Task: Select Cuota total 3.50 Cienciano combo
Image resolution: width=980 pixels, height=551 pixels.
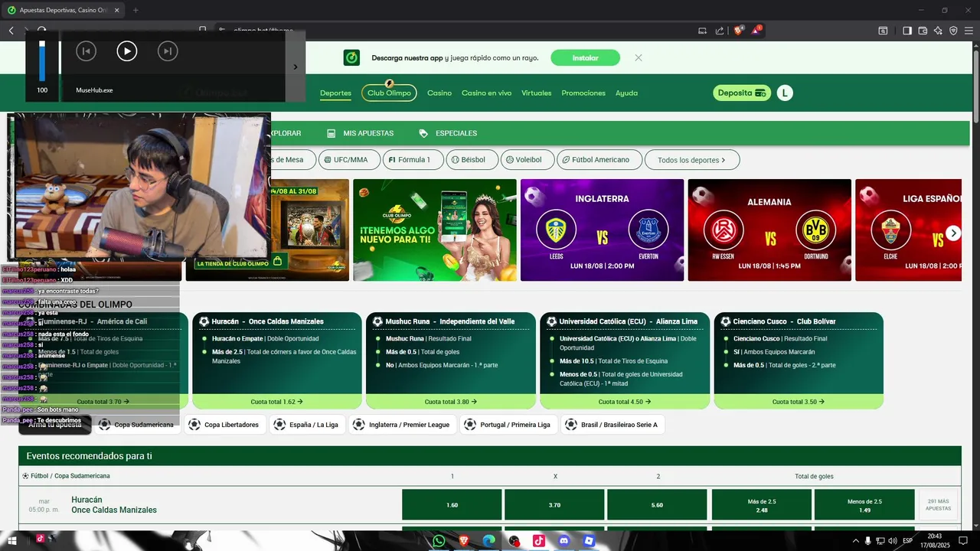Action: (799, 401)
